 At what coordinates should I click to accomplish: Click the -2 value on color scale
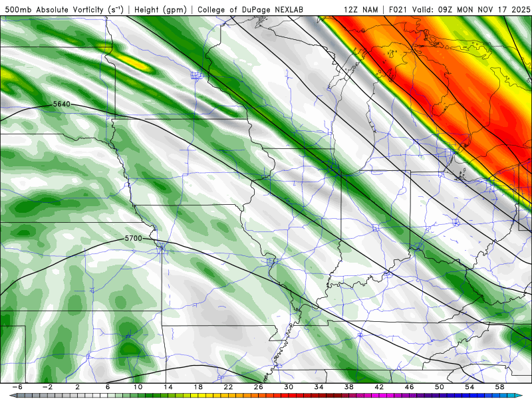pyautogui.click(x=47, y=387)
